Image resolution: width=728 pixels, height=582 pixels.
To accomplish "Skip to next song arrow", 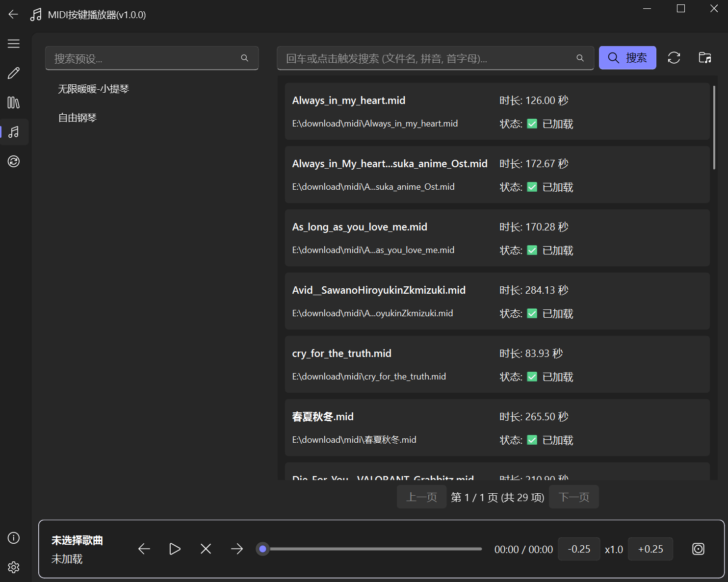I will pos(237,549).
